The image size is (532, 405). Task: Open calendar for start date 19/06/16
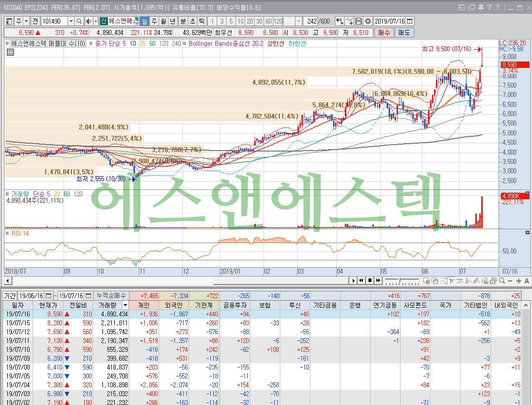(x=48, y=296)
